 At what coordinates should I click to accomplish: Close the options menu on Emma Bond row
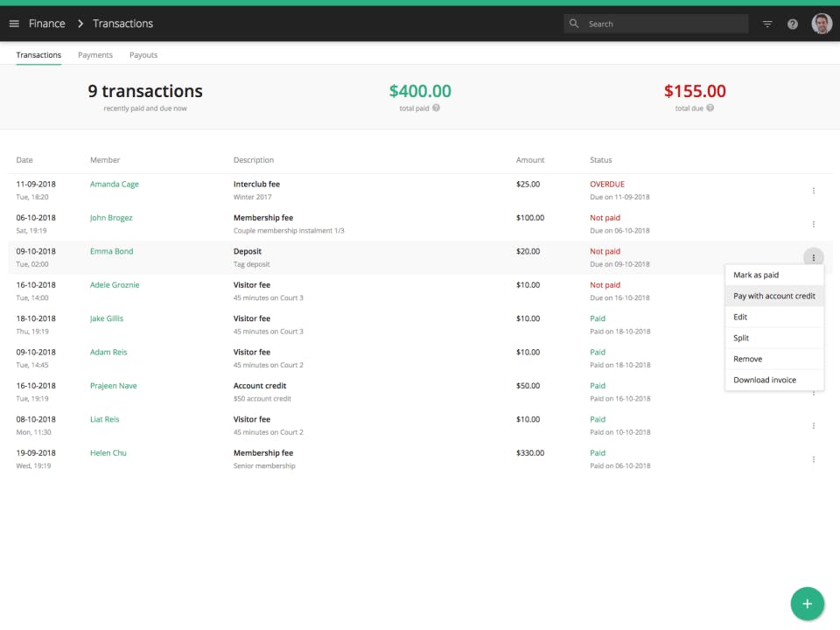813,257
